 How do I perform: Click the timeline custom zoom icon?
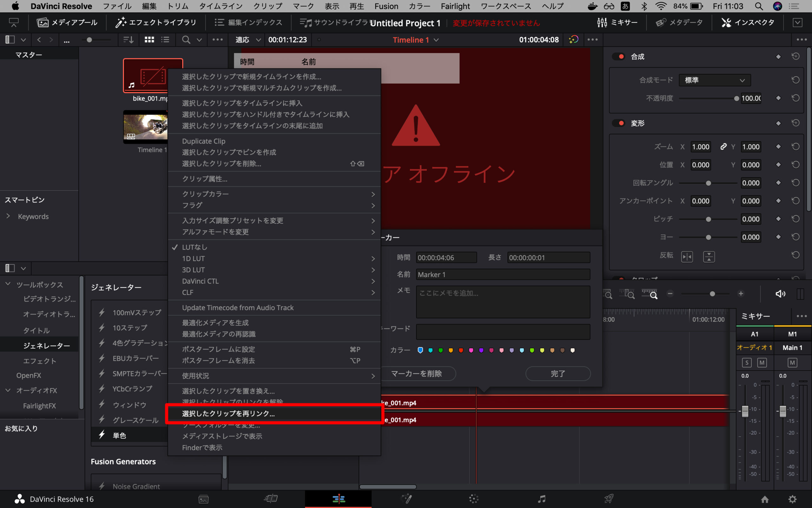coord(649,294)
